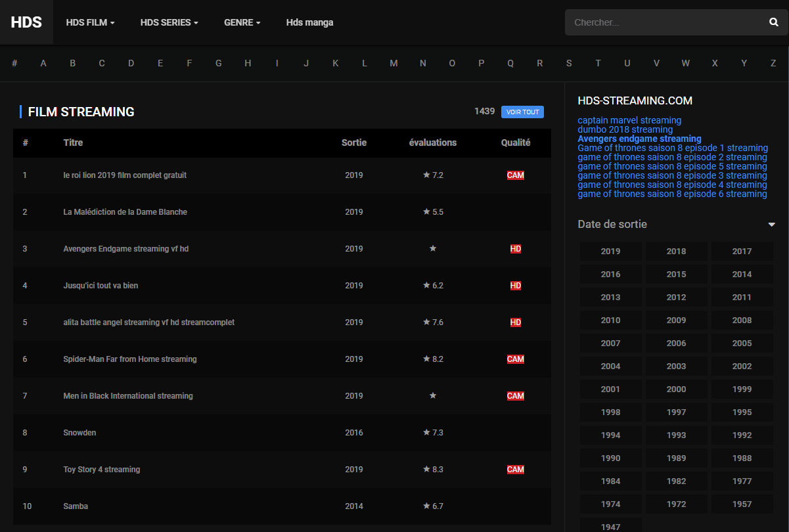This screenshot has height=532, width=789.
Task: Open Spider-Man Far from Home streaming title
Action: (x=130, y=359)
